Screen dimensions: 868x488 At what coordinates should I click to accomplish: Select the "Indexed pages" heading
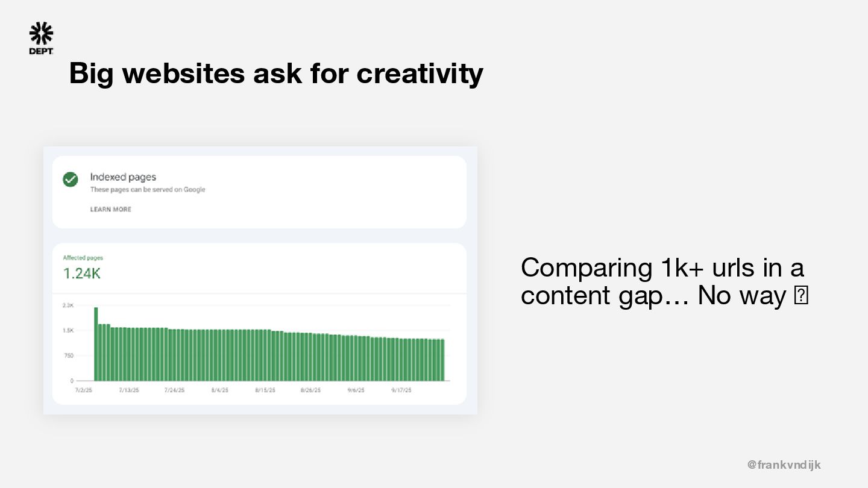(123, 177)
